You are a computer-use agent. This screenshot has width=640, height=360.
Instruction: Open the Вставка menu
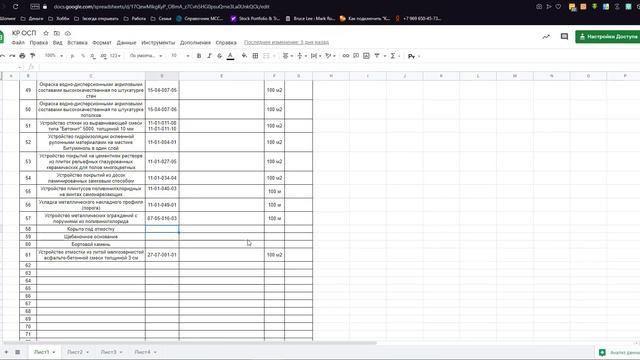[77, 42]
